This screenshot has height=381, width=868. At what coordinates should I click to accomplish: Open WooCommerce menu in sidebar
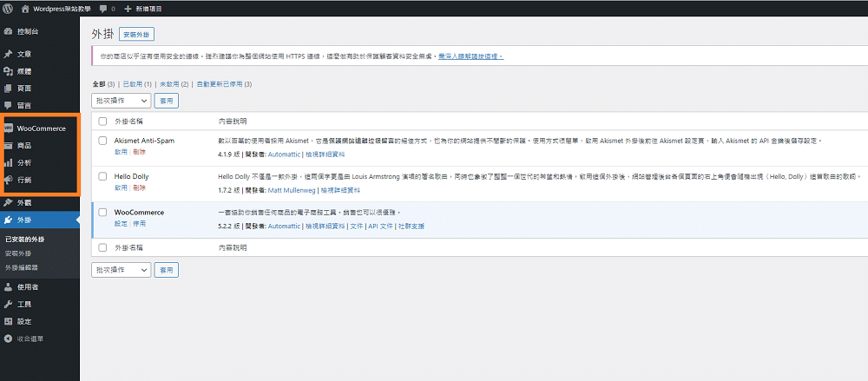point(41,128)
